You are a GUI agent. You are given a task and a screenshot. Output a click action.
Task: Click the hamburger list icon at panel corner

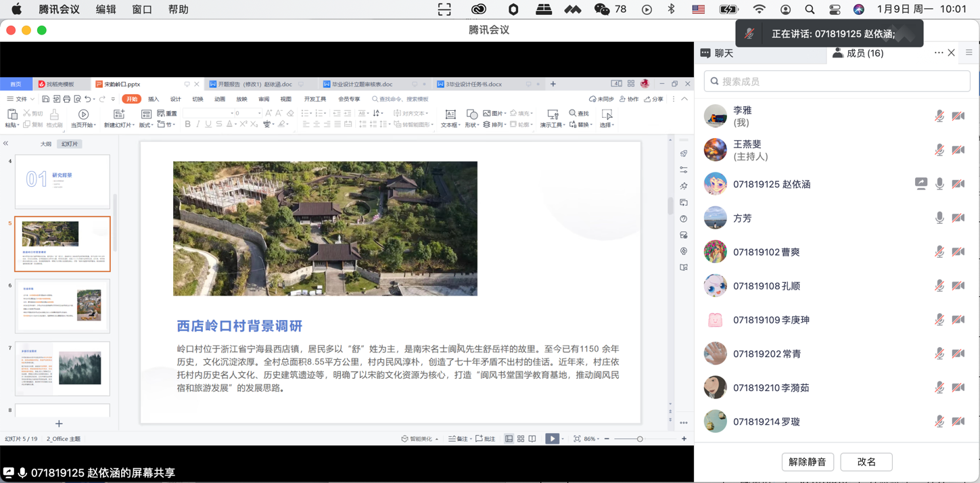[x=969, y=53]
